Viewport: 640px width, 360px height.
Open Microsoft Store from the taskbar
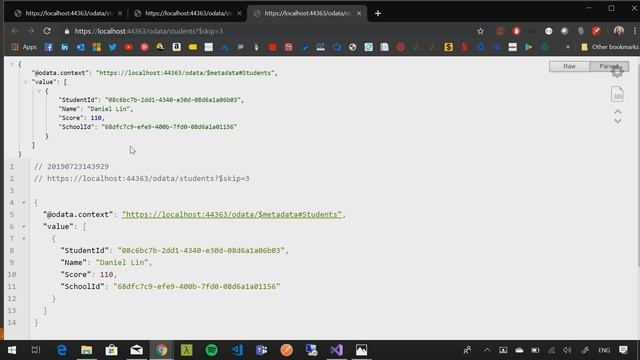[111, 350]
